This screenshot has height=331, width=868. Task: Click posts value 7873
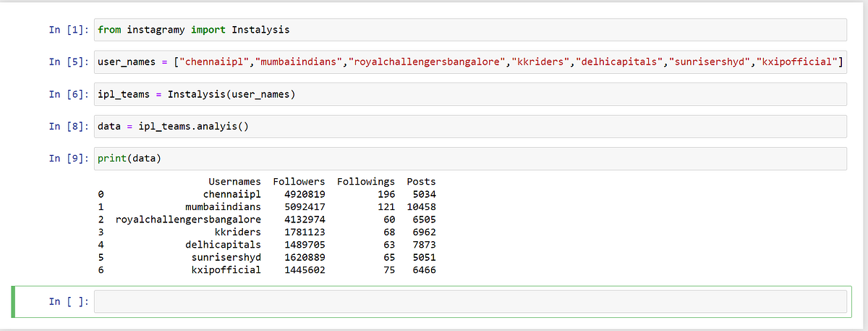[x=424, y=245]
